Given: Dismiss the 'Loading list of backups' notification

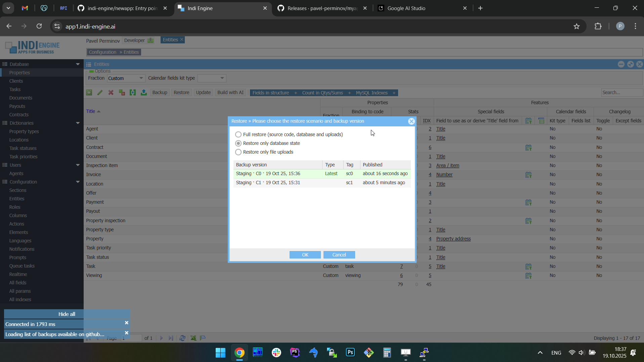Looking at the screenshot, I should [127, 333].
